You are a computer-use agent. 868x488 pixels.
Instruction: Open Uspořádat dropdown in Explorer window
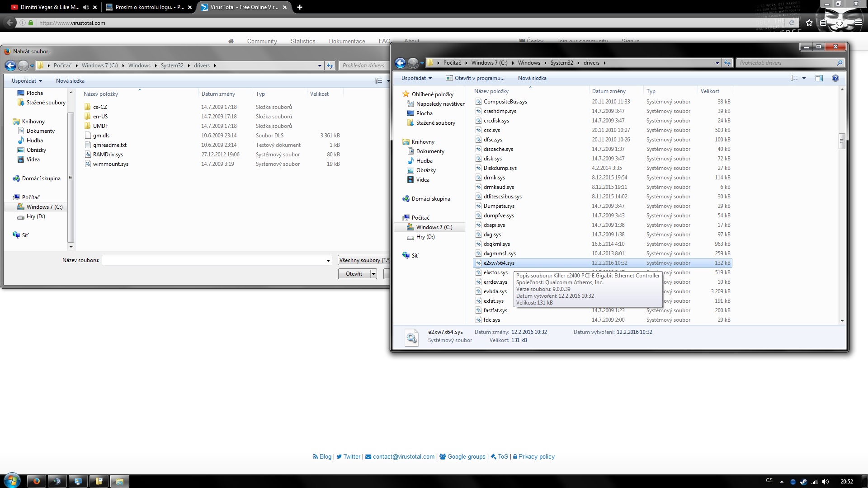(x=416, y=78)
